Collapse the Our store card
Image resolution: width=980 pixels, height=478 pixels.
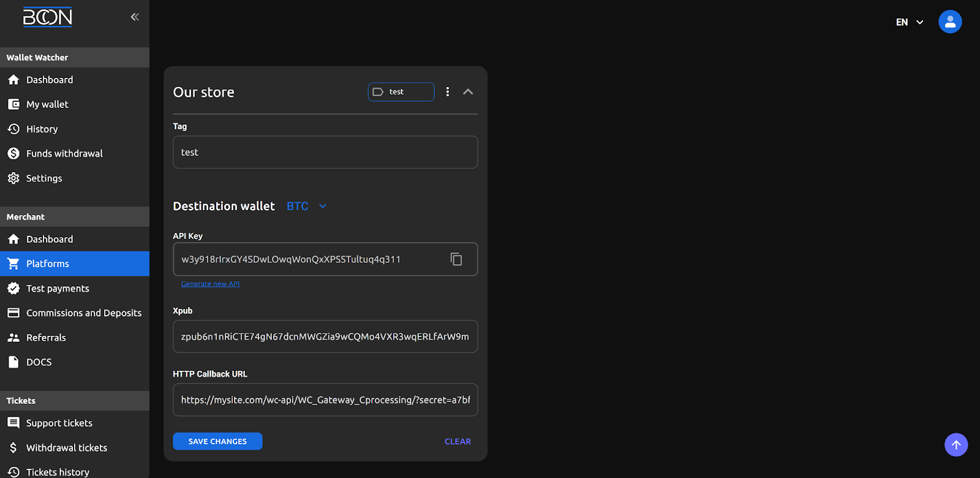(468, 92)
